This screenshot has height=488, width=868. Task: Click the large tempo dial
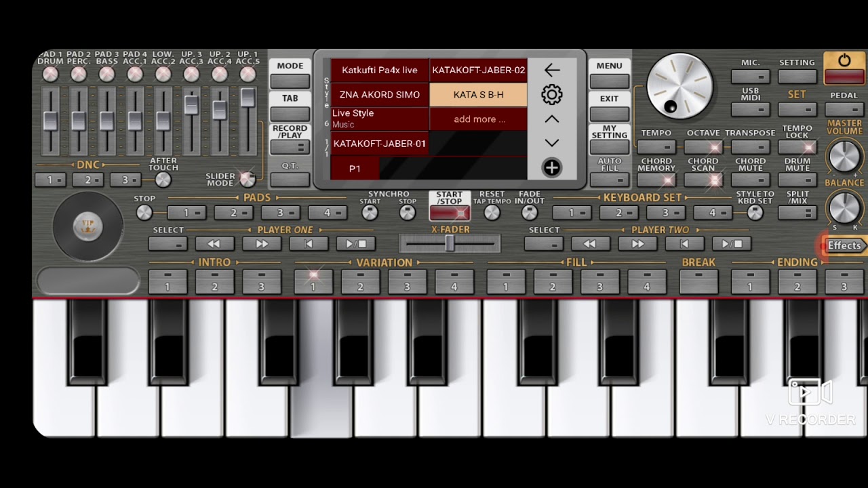(x=679, y=86)
